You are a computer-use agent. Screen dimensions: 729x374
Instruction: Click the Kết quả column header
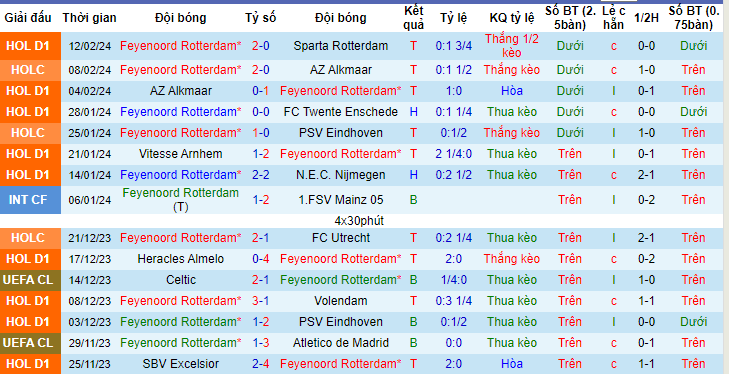pos(413,18)
